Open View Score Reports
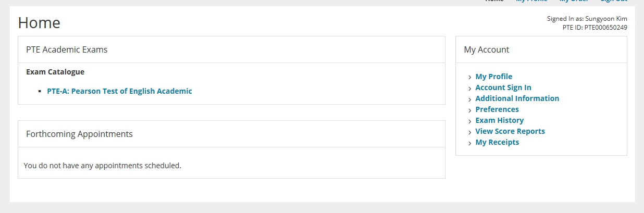This screenshot has height=213, width=644. [x=510, y=131]
